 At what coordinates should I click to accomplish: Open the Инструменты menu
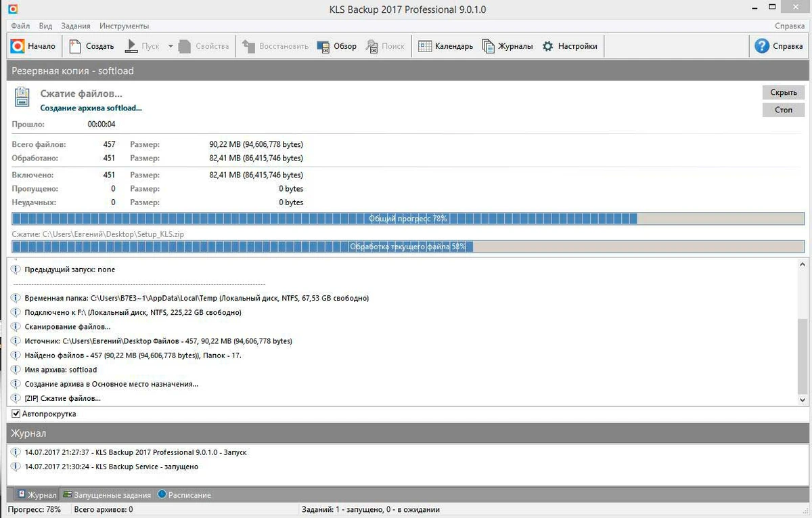[124, 26]
